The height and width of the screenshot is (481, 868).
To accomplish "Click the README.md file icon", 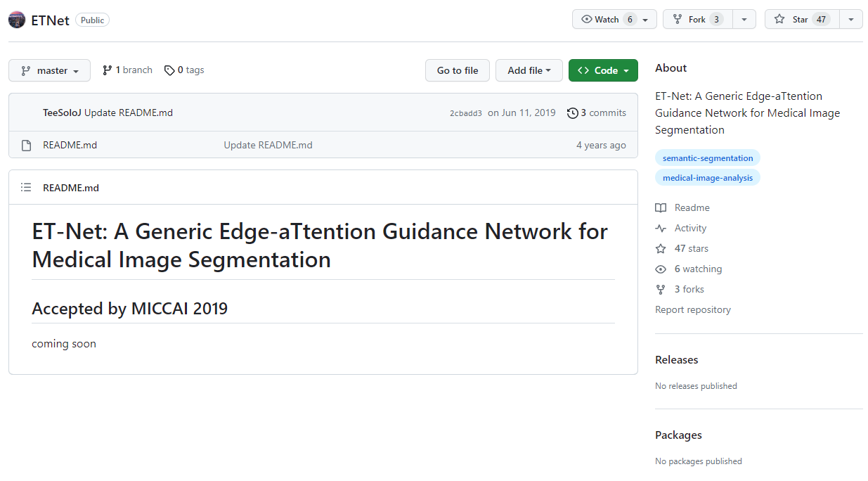I will pos(27,146).
